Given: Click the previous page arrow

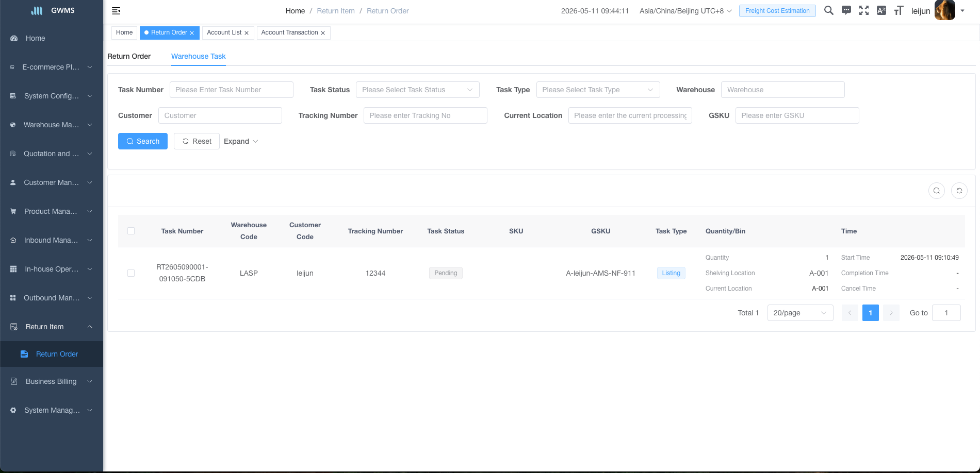Looking at the screenshot, I should [x=850, y=313].
